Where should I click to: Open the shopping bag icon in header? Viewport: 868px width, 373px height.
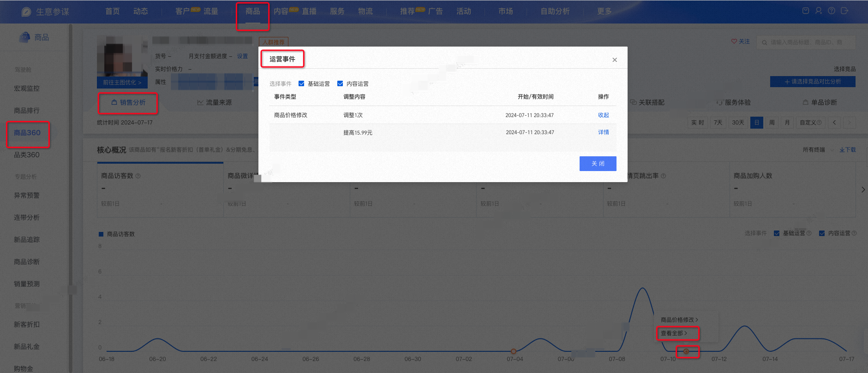806,11
